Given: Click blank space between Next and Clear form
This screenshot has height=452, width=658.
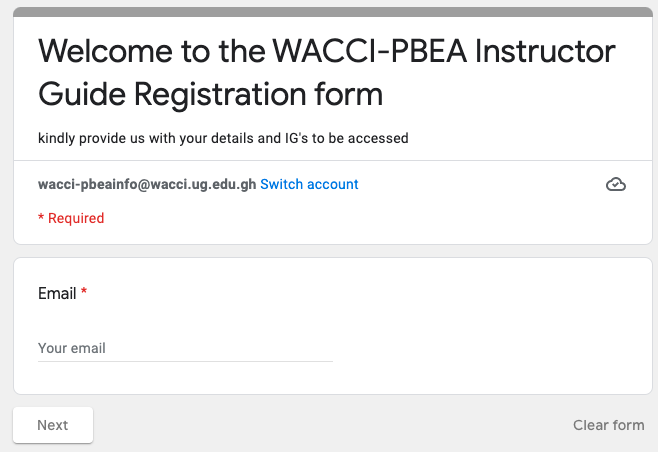Looking at the screenshot, I should pos(332,425).
